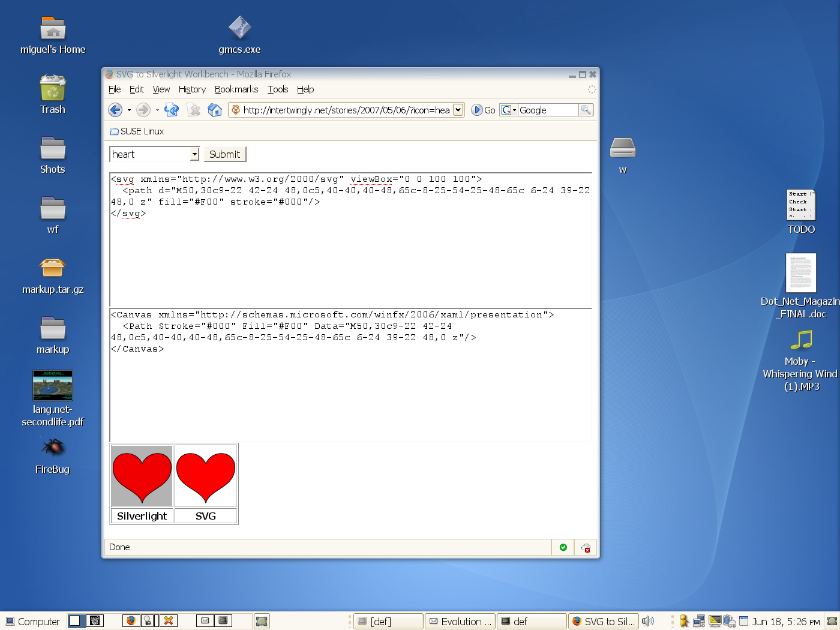Select the Dot_Net_Magazin _FINAL.doc document
The height and width of the screenshot is (630, 840).
[801, 272]
